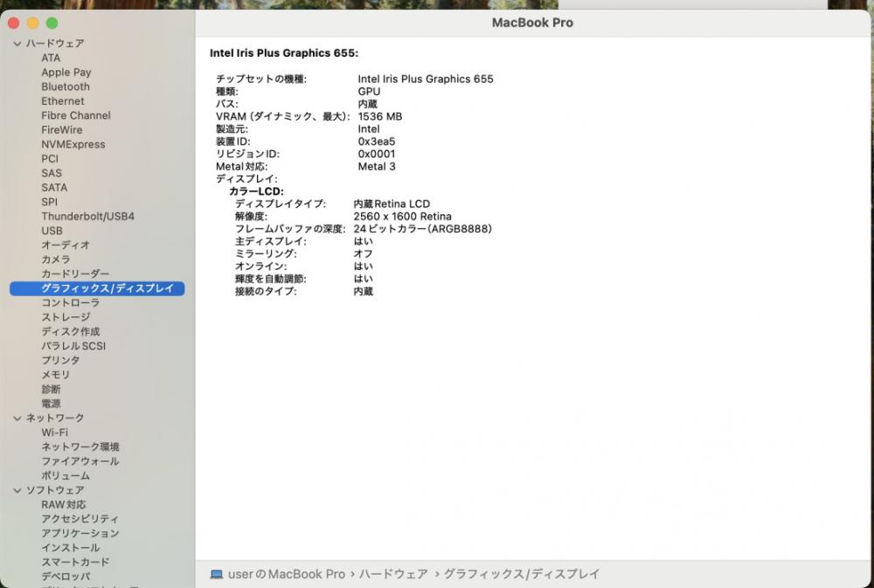Viewport: 874px width, 588px height.
Task: Click グラフィックス/ディスプレイ in path bar
Action: tap(522, 574)
